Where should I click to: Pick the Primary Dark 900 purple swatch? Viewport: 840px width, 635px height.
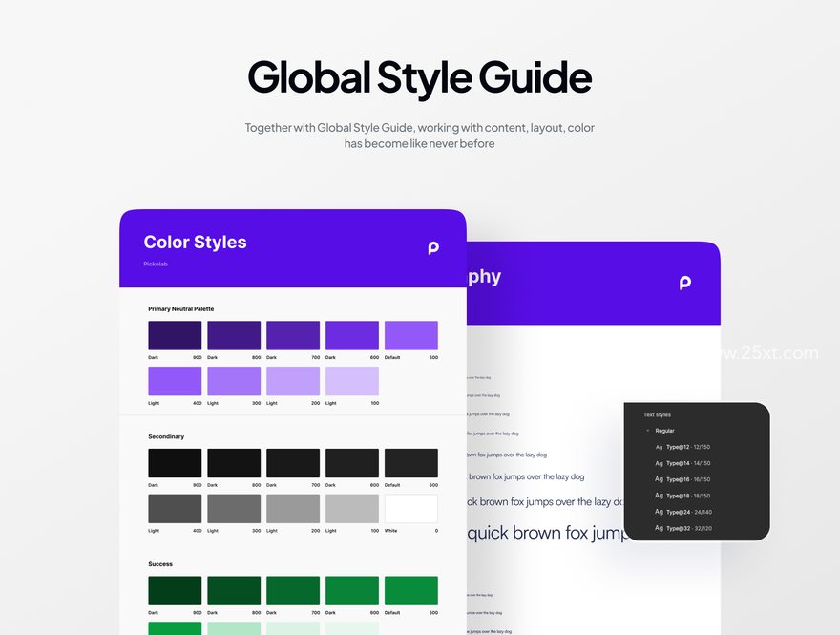[x=175, y=335]
